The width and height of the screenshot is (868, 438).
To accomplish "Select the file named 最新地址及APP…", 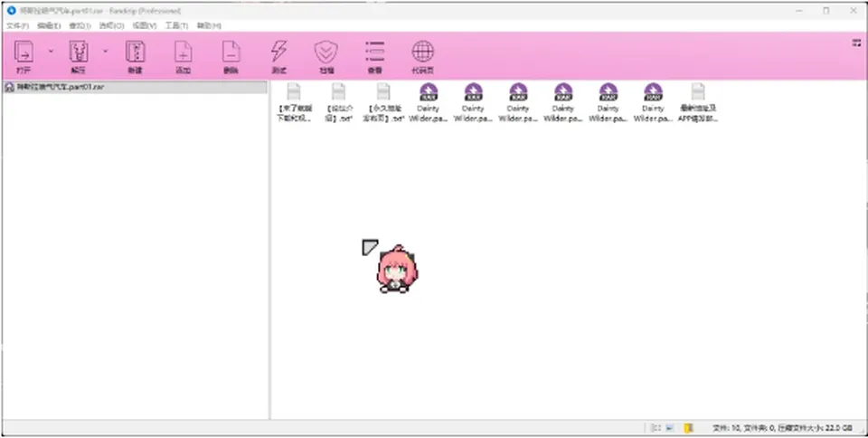I will (698, 102).
